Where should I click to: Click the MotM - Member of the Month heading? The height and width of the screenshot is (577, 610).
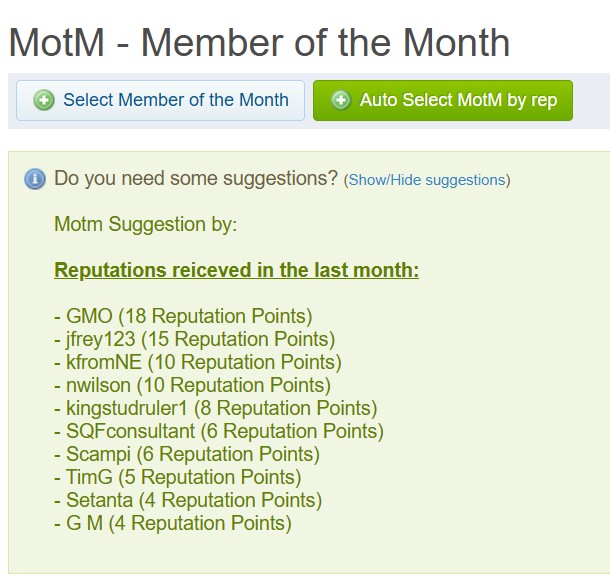point(259,43)
